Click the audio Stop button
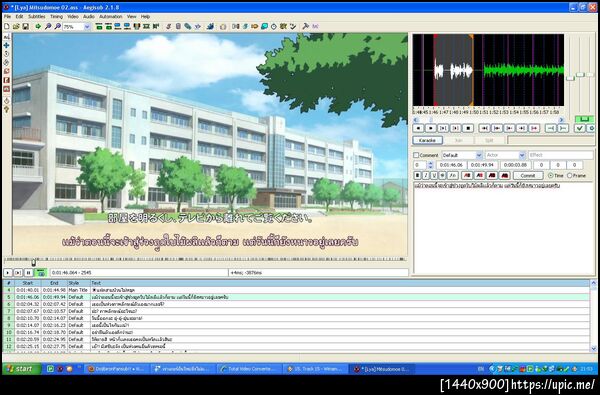600x395 pixels. (x=468, y=128)
